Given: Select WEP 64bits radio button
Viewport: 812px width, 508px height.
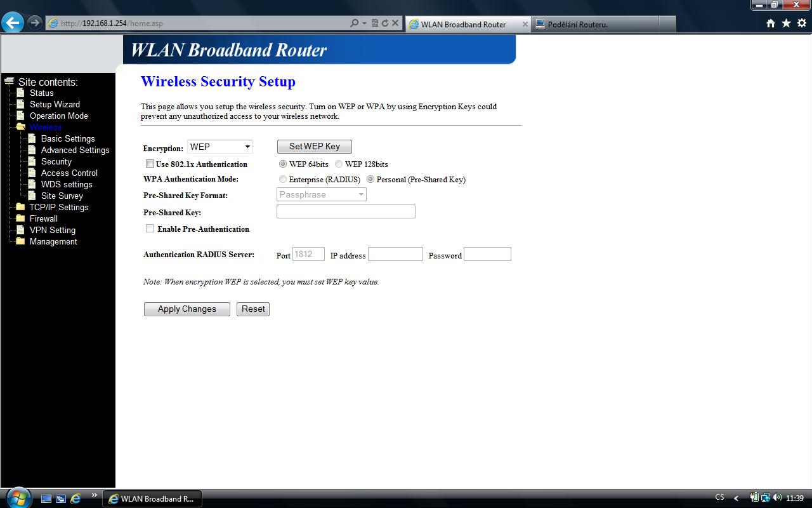Looking at the screenshot, I should tap(283, 164).
